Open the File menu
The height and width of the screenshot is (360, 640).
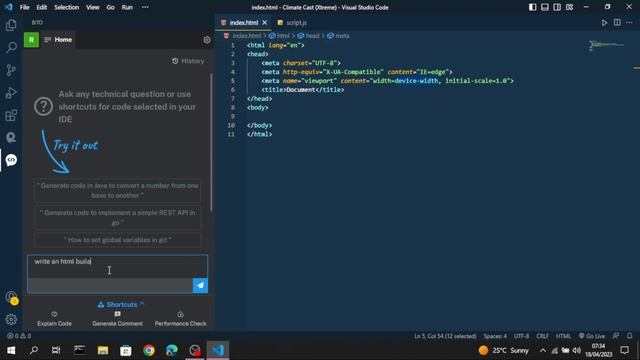click(24, 7)
